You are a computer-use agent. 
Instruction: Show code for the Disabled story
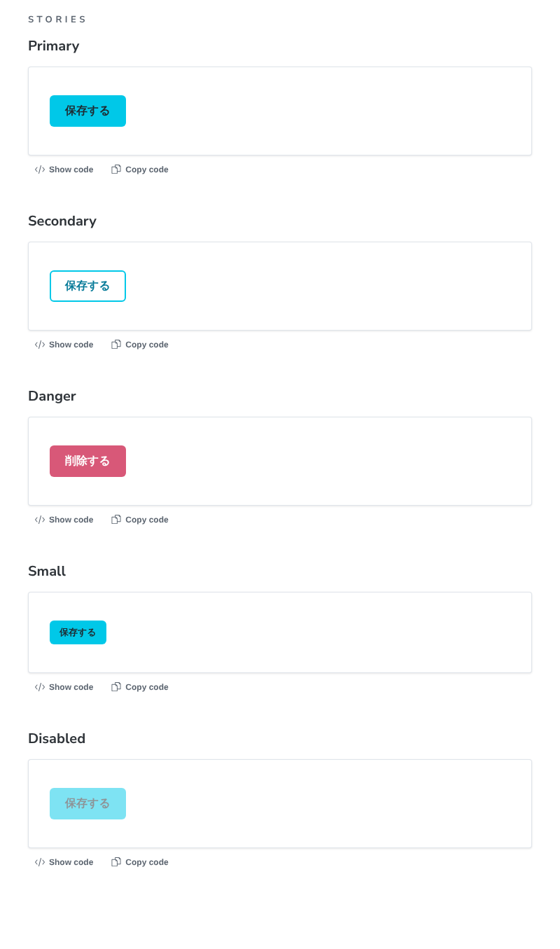point(64,862)
